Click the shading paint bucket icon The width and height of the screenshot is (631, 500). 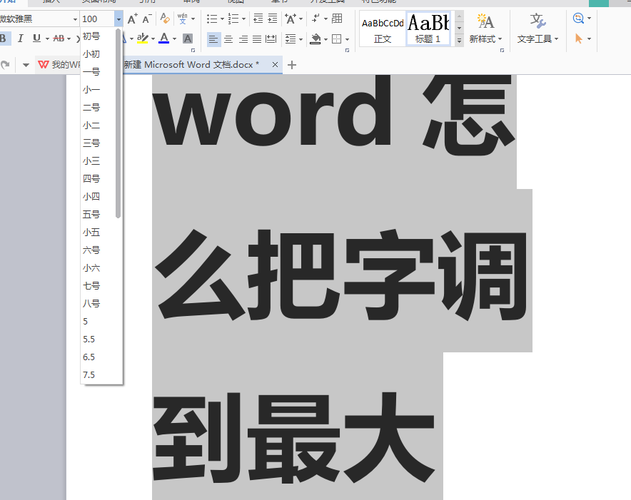(316, 39)
